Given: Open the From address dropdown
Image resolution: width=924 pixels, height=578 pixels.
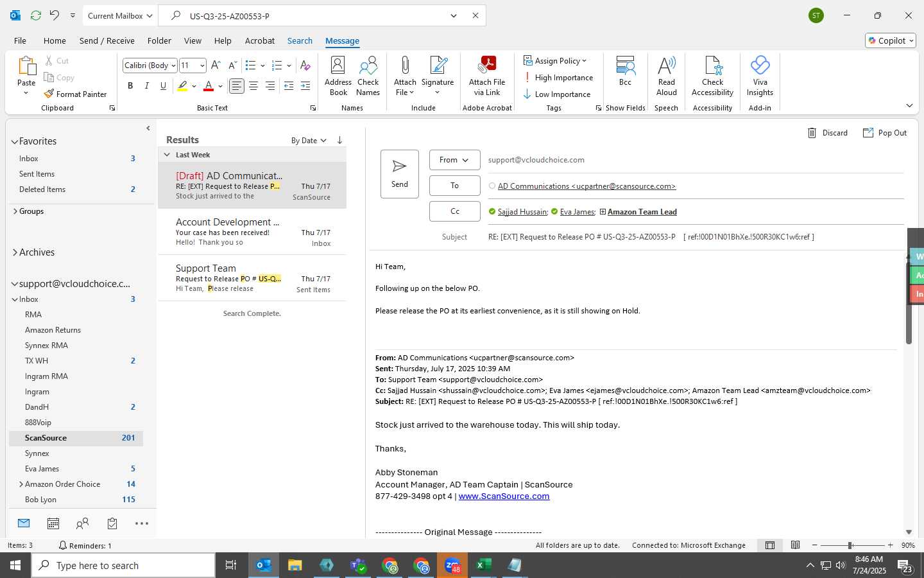Looking at the screenshot, I should click(454, 160).
